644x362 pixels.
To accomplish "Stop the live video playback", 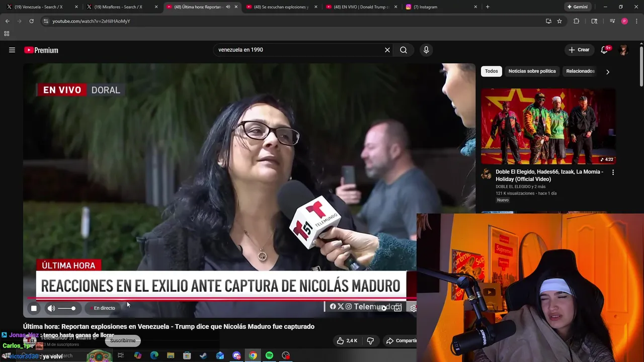I will (34, 308).
